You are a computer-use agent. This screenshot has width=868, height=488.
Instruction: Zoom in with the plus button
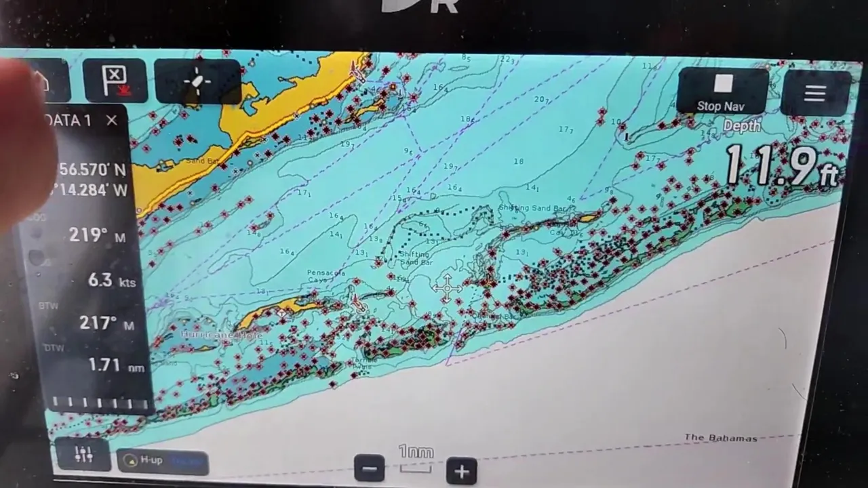coord(462,471)
